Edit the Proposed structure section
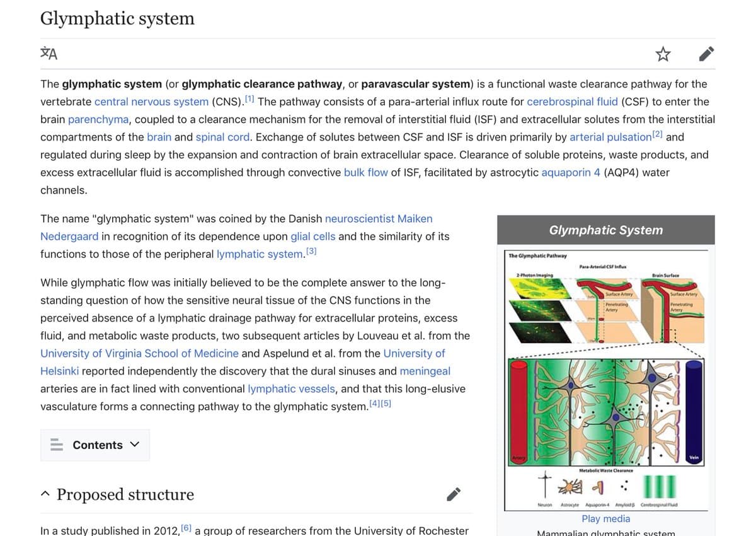Image resolution: width=756 pixels, height=536 pixels. (x=453, y=494)
